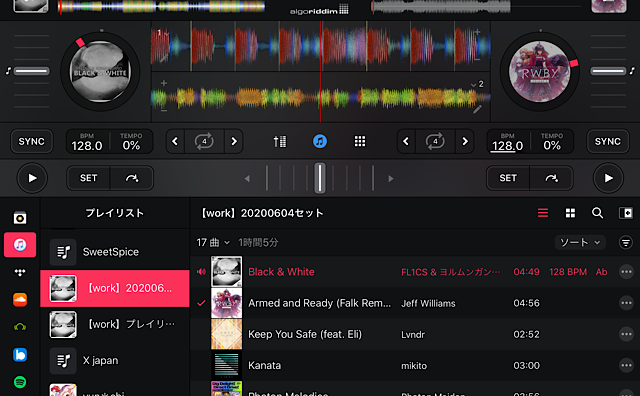
Task: Nudge crossfader left with arrow
Action: [x=247, y=178]
